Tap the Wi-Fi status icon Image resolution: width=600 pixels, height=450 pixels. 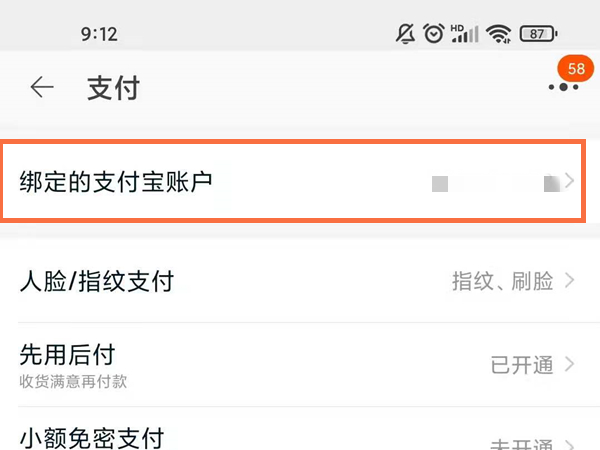point(499,34)
